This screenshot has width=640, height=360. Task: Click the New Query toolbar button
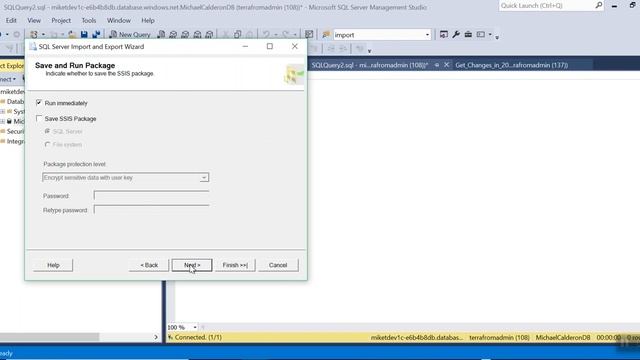[x=130, y=35]
